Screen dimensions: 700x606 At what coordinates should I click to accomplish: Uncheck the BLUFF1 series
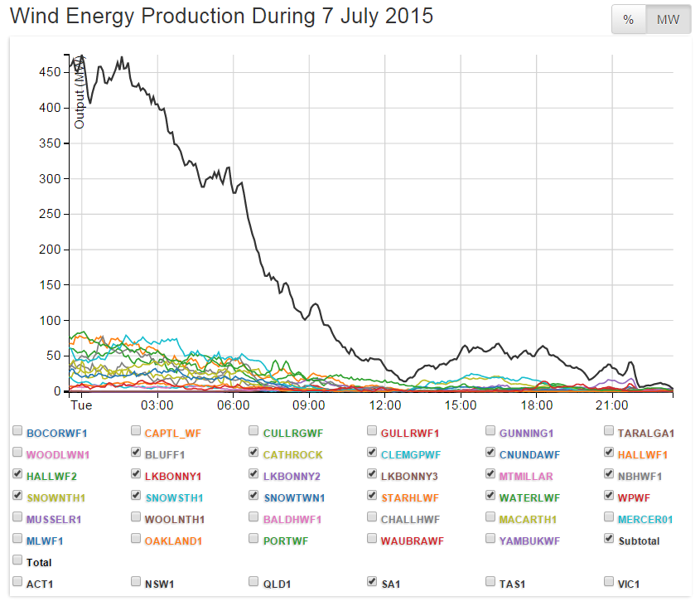(x=136, y=453)
